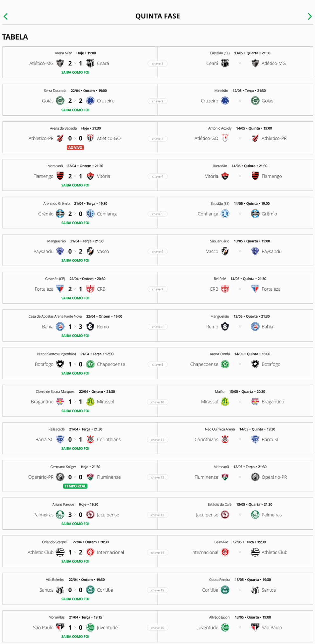Click the AO VIVO badge on Athletico-PR match

tap(75, 147)
